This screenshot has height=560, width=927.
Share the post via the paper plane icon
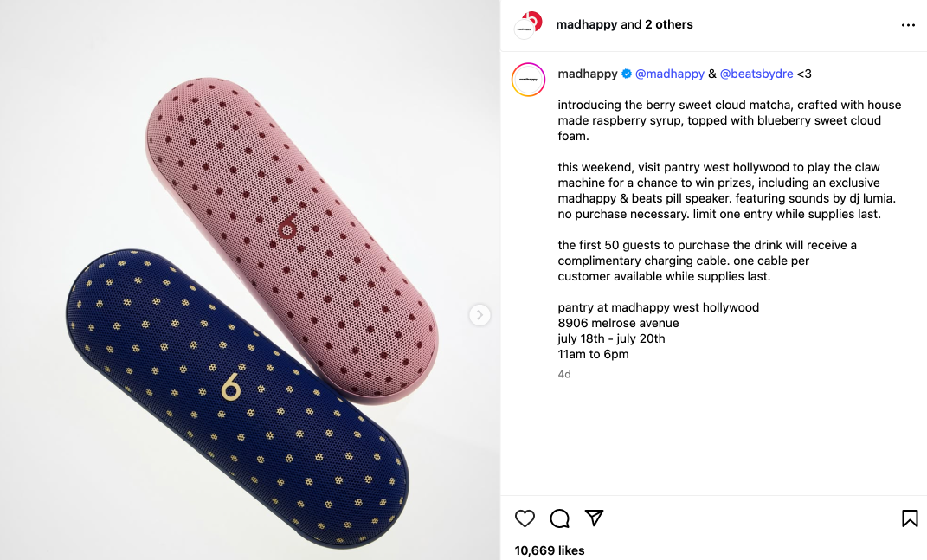594,518
